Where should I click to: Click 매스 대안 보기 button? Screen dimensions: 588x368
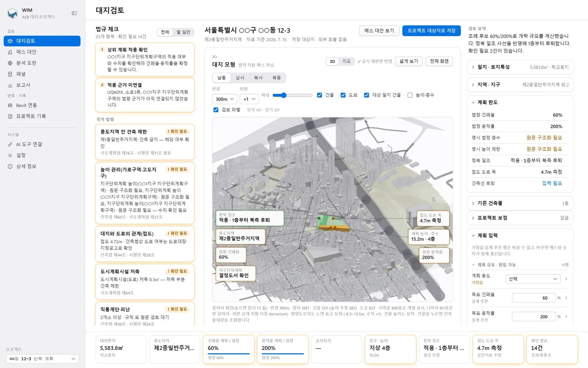[x=379, y=31]
